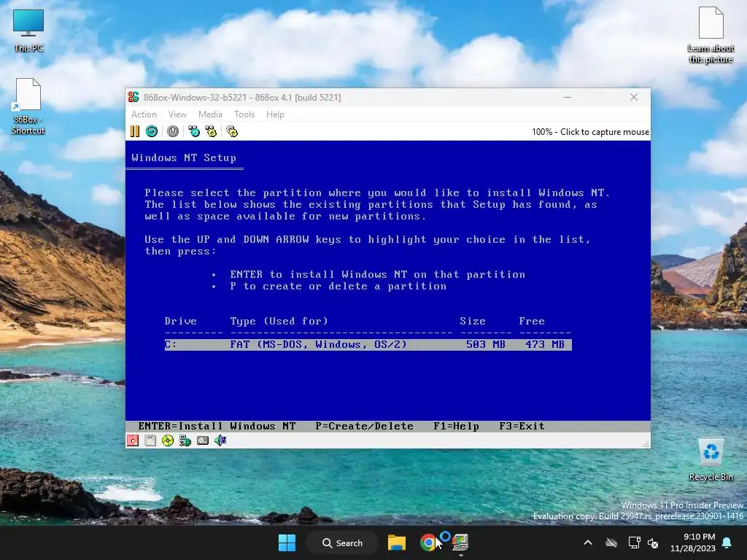Click 'F1=Help' in bottom bar
This screenshot has height=560, width=747.
456,426
